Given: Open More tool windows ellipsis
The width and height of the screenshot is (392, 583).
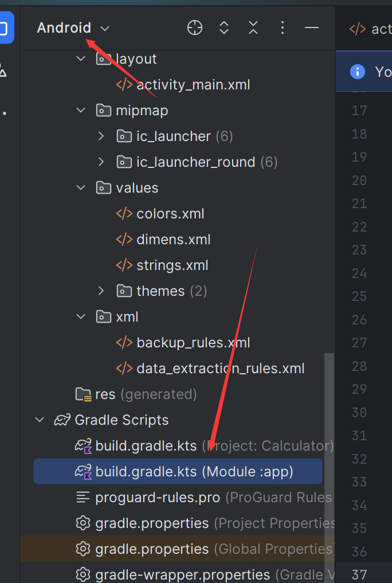Looking at the screenshot, I should click(5, 114).
